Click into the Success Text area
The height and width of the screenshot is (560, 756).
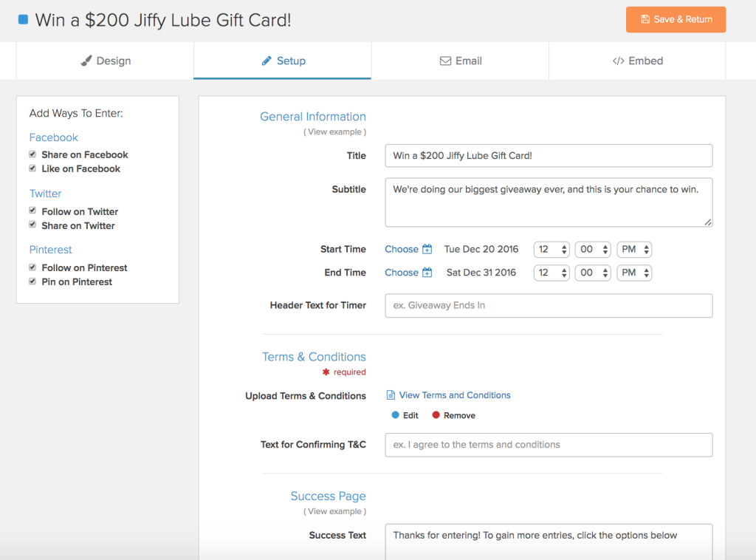pos(549,542)
